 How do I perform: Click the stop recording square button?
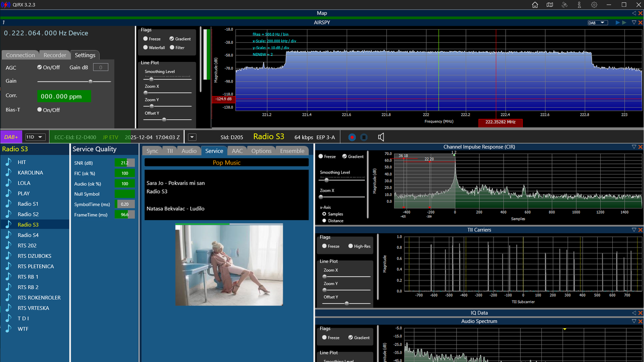pyautogui.click(x=364, y=137)
